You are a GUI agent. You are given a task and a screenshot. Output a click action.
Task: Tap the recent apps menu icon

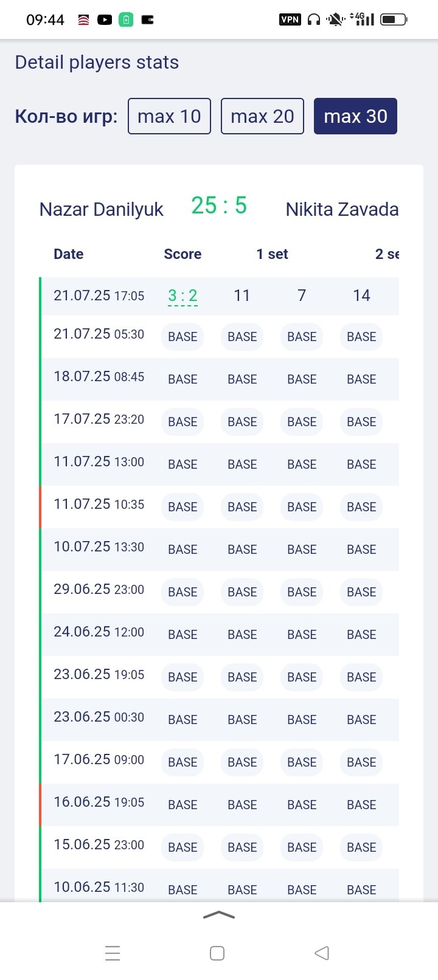(x=113, y=953)
